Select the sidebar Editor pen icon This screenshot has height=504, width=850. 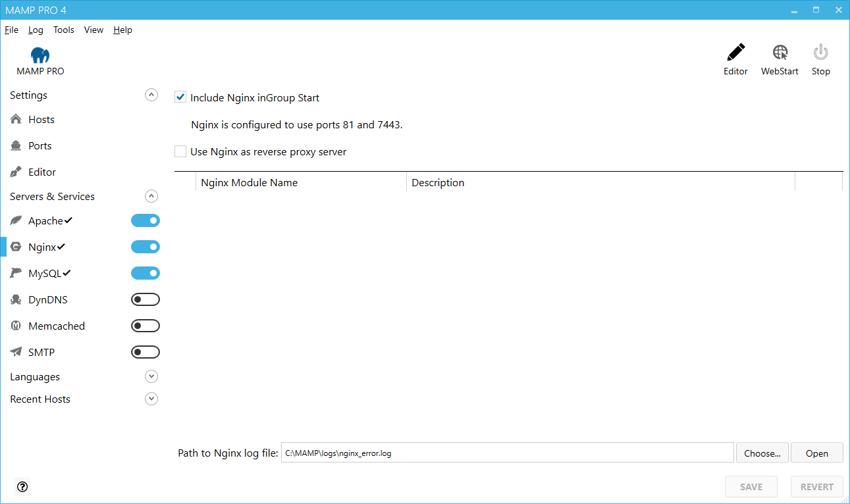click(16, 172)
